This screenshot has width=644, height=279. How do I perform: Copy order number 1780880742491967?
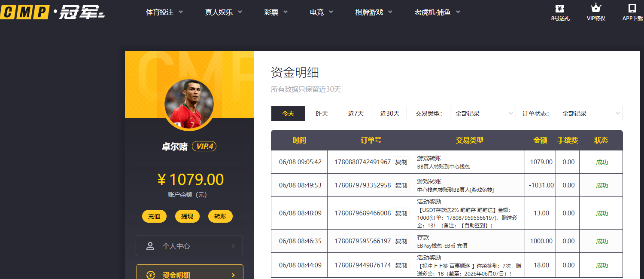[401, 162]
